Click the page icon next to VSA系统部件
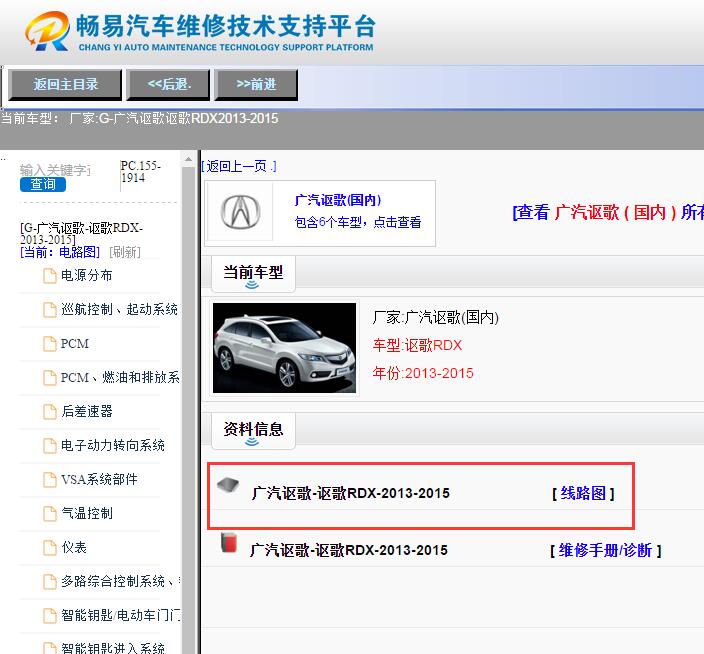The height and width of the screenshot is (654, 704). (49, 480)
